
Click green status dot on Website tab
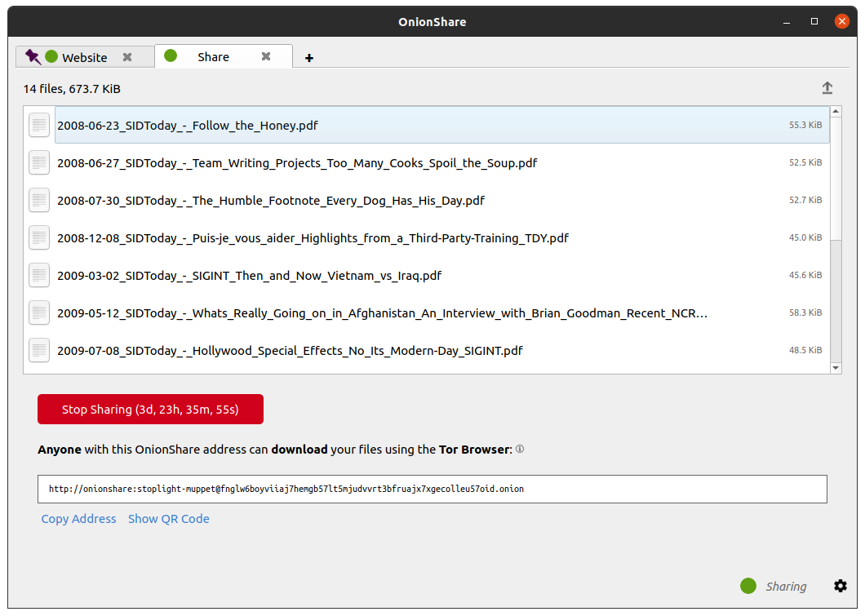tap(51, 56)
